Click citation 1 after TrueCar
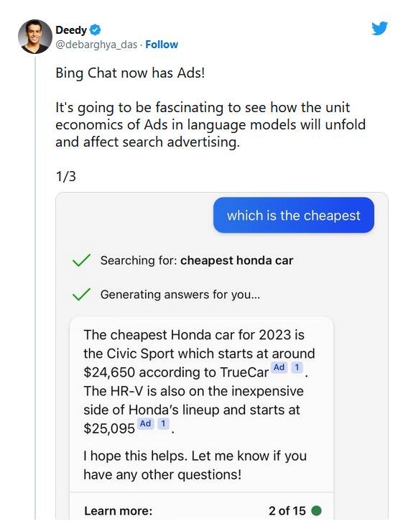408x532 pixels. tap(297, 367)
